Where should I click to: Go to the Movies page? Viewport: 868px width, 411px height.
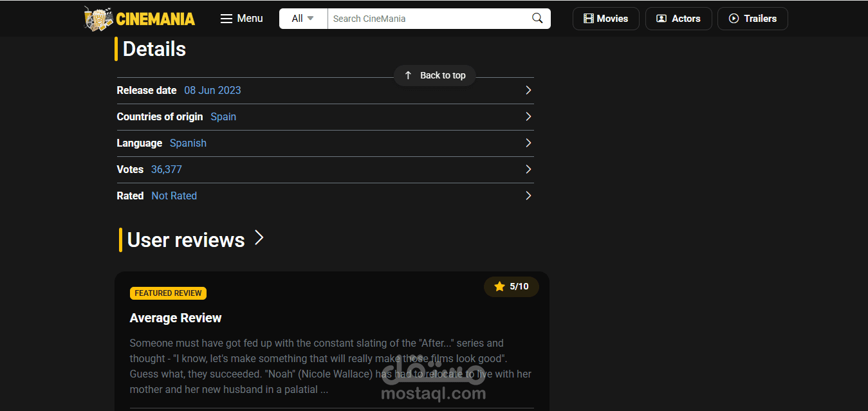point(605,19)
